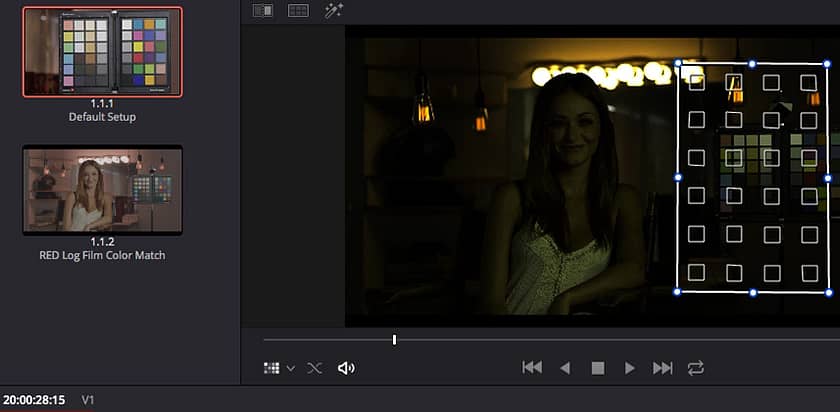Click the 'Default Setup' label

tap(102, 117)
